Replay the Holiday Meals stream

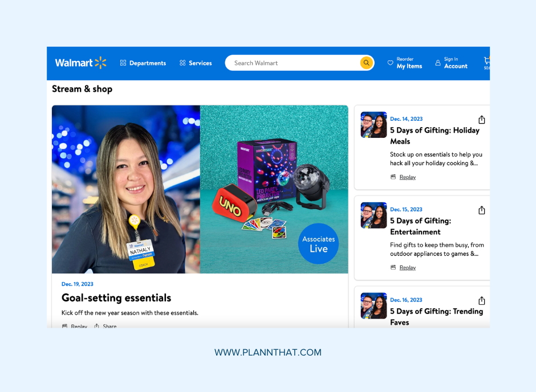(403, 177)
